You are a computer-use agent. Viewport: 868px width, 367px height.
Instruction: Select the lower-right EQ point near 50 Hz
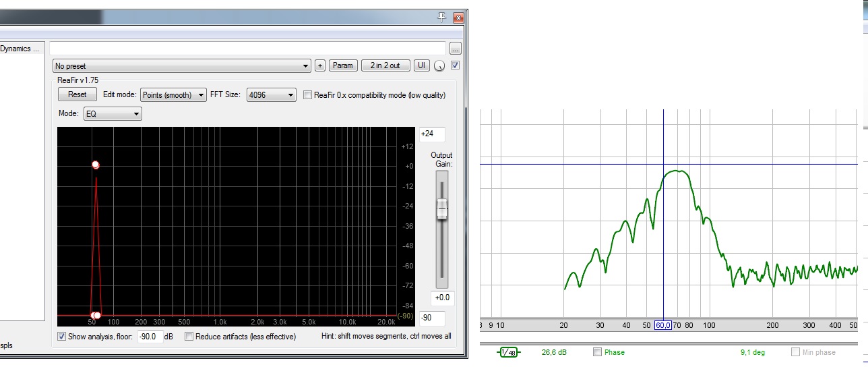97,315
